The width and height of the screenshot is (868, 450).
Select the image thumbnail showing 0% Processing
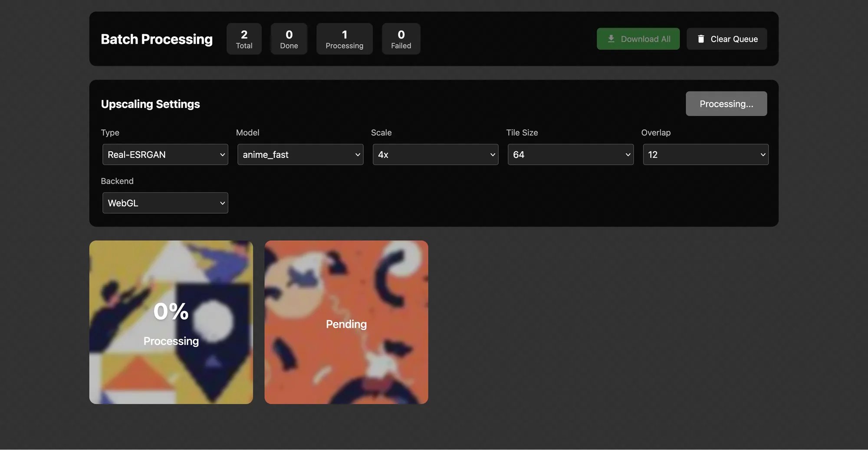(x=171, y=323)
